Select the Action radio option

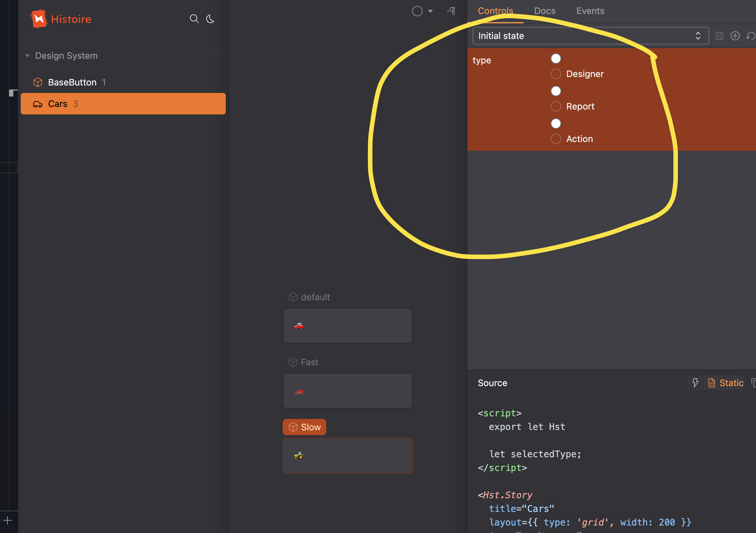click(x=556, y=139)
